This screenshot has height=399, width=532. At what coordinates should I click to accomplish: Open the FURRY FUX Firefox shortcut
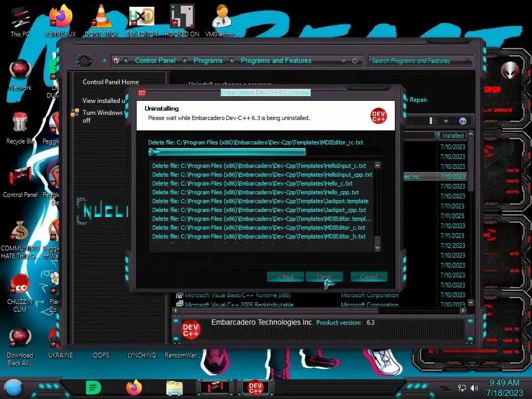click(61, 21)
